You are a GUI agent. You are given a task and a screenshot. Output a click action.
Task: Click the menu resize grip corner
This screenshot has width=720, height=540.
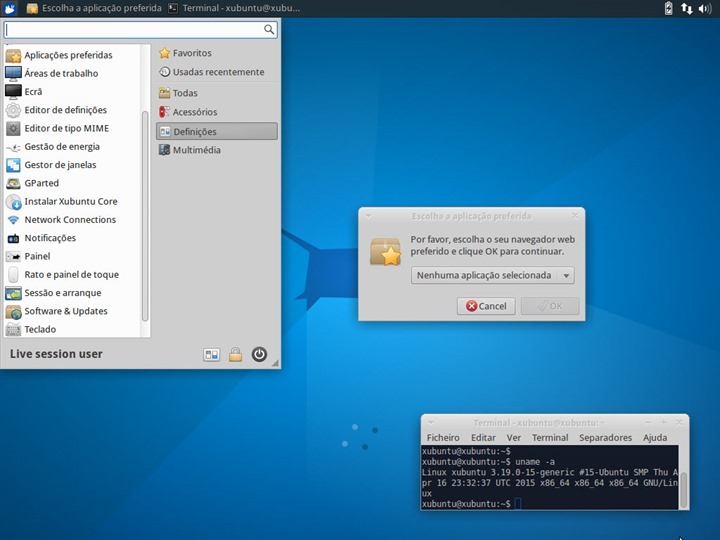[x=276, y=363]
